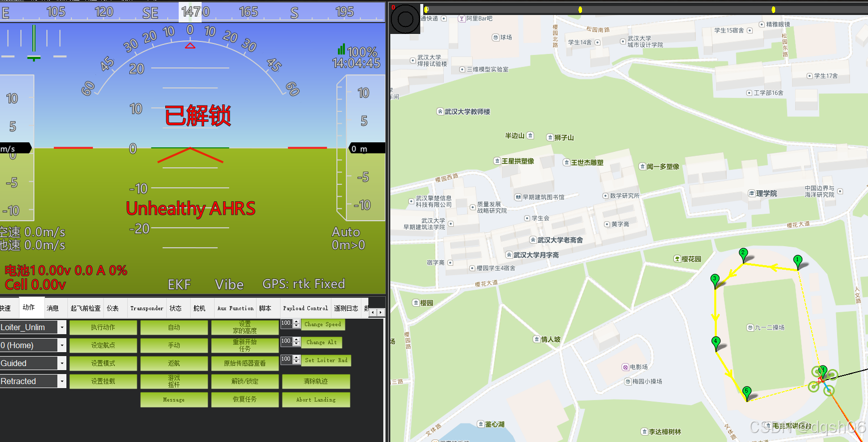Click the 执行动作 button
This screenshot has height=442, width=868.
point(103,328)
